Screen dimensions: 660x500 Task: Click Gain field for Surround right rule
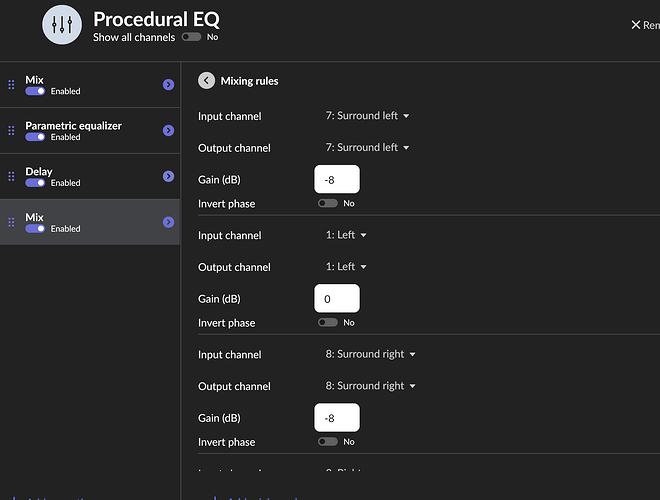click(337, 418)
